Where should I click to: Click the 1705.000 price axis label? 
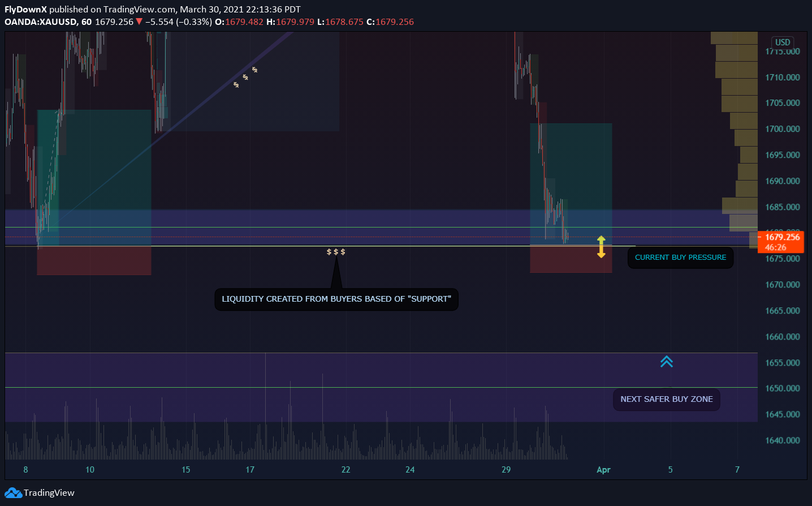click(x=783, y=103)
